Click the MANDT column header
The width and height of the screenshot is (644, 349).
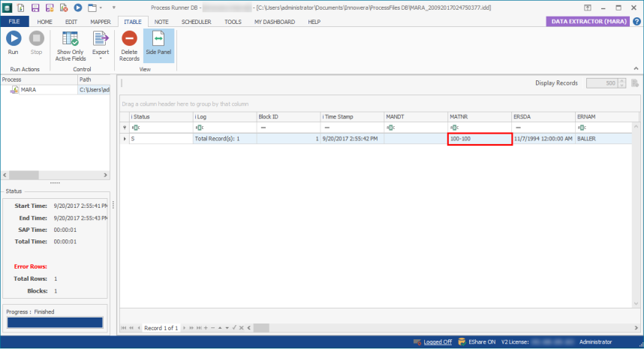(416, 116)
